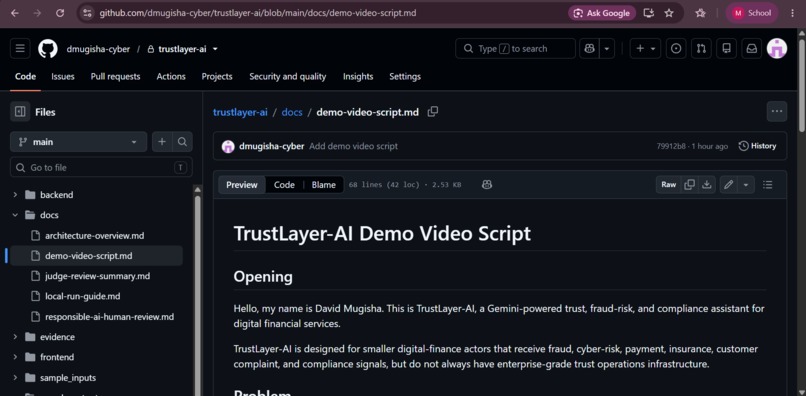Go to GitHub homepage via Octocat logo
The width and height of the screenshot is (806, 396).
pyautogui.click(x=48, y=49)
